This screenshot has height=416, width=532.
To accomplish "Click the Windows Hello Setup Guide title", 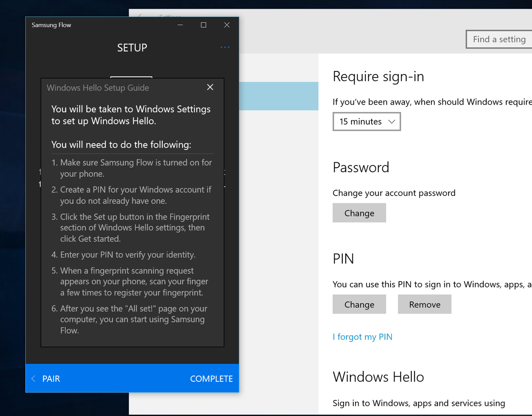I will coord(98,87).
